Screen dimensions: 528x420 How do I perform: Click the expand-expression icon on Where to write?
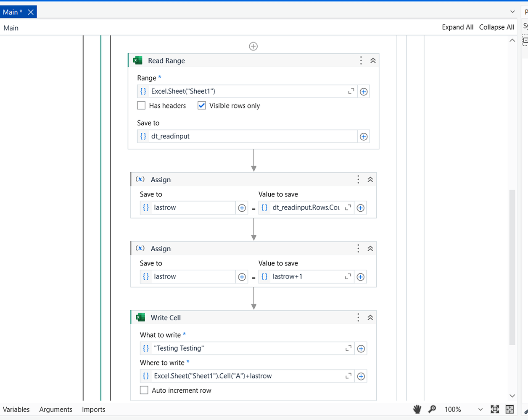point(348,376)
